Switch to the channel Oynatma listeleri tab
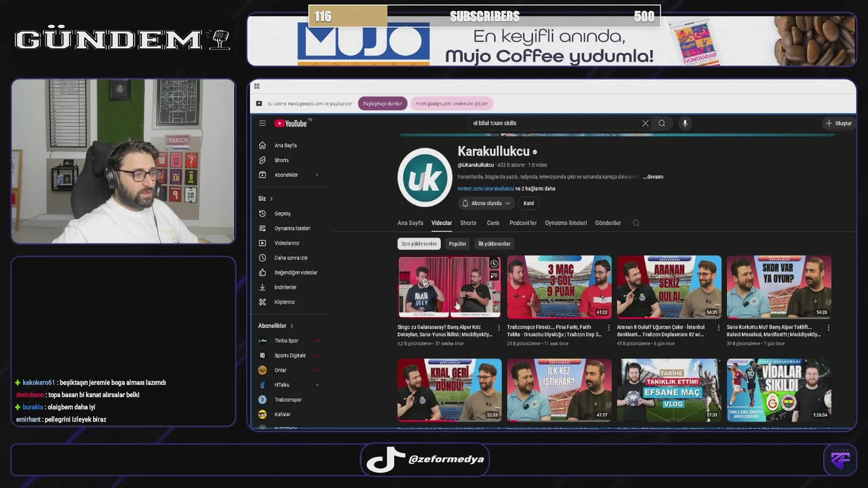The image size is (868, 488). [x=566, y=223]
